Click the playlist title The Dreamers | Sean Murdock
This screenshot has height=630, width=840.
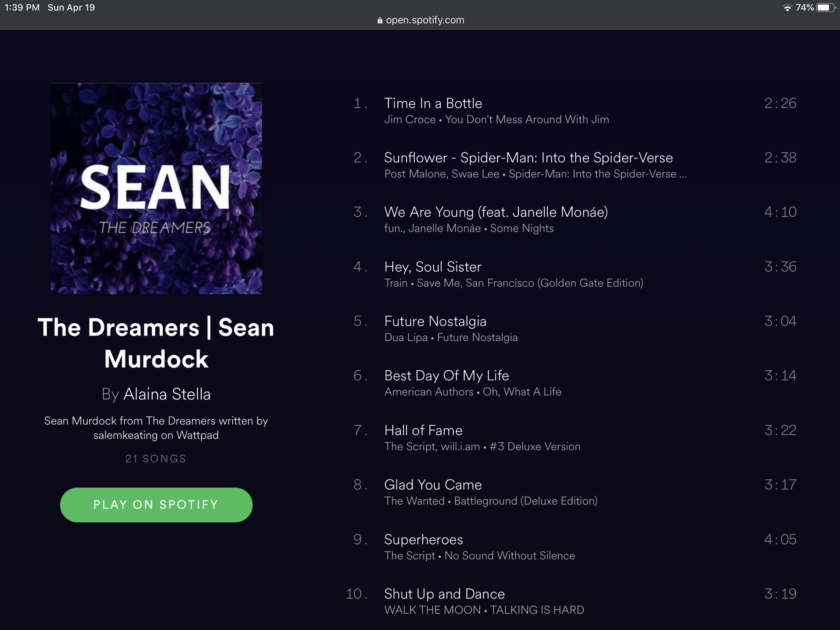pyautogui.click(x=156, y=343)
